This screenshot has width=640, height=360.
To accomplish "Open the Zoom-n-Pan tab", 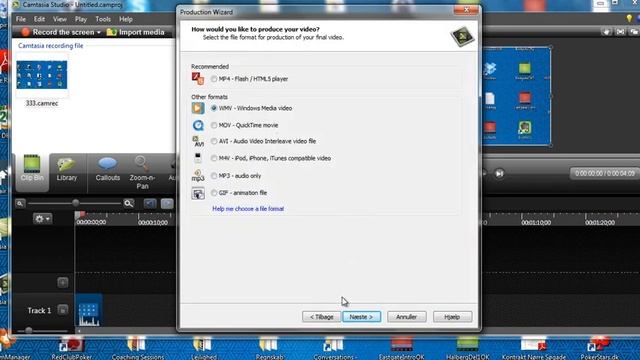I will point(142,173).
